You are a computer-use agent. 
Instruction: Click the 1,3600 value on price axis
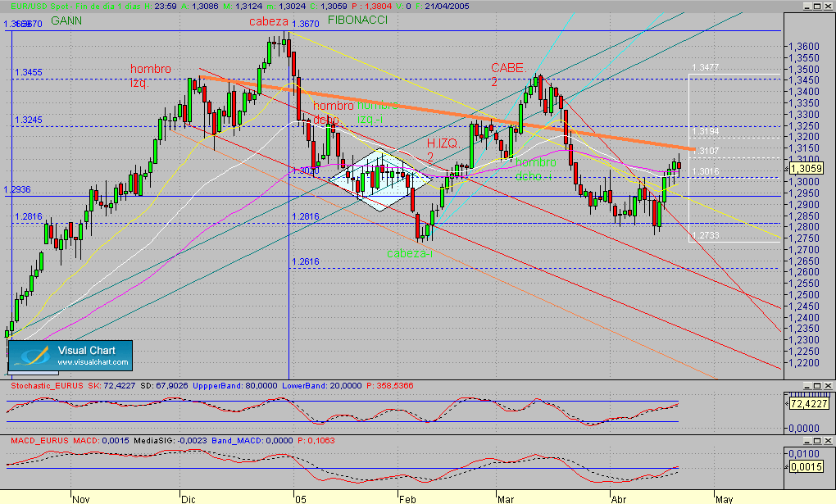pyautogui.click(x=805, y=47)
